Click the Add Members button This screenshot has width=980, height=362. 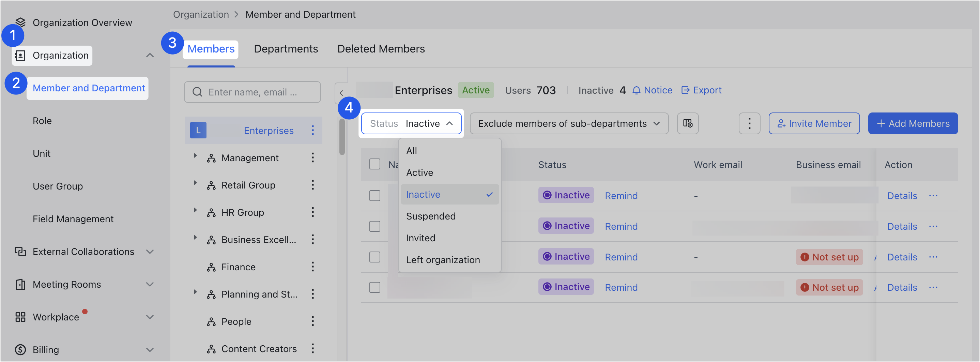(913, 123)
